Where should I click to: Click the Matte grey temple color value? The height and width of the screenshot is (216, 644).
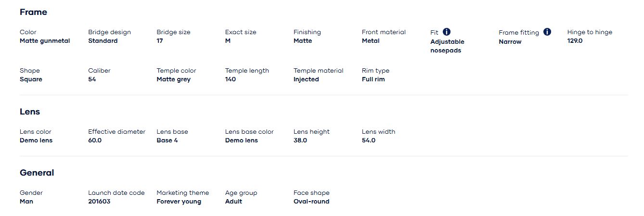tap(173, 79)
